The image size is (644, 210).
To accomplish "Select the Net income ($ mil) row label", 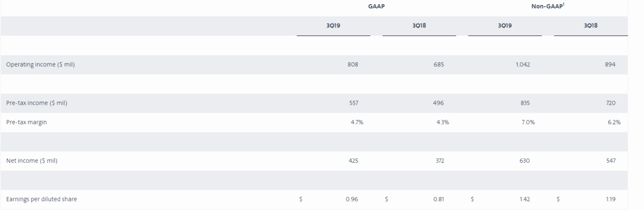I will 32,161.
